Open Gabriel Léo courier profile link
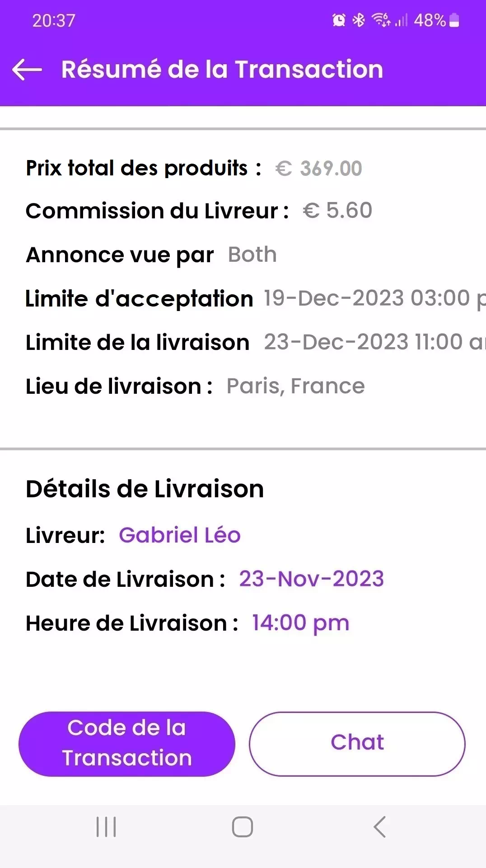486x868 pixels. tap(180, 535)
